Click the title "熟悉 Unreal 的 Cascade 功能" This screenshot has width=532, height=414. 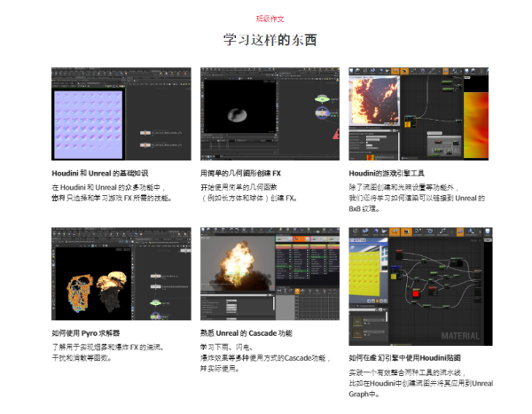coord(246,333)
